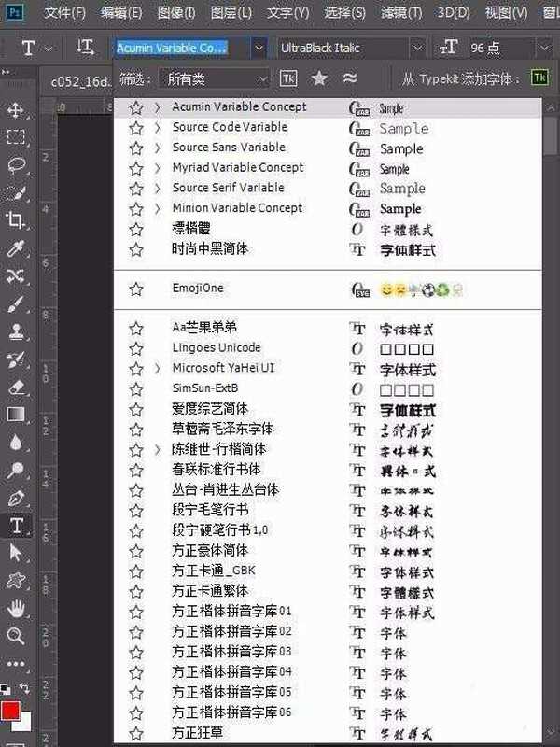
Task: Expand Acumin Variable Concept font styles
Action: (157, 107)
